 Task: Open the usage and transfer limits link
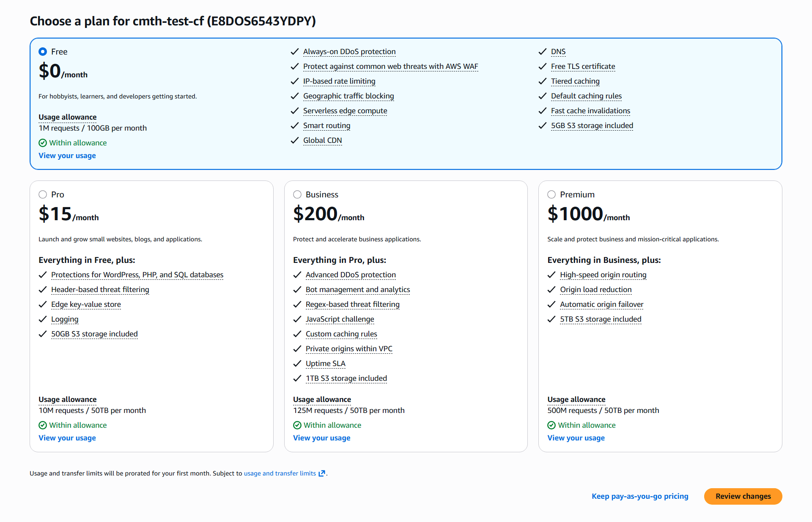[280, 473]
